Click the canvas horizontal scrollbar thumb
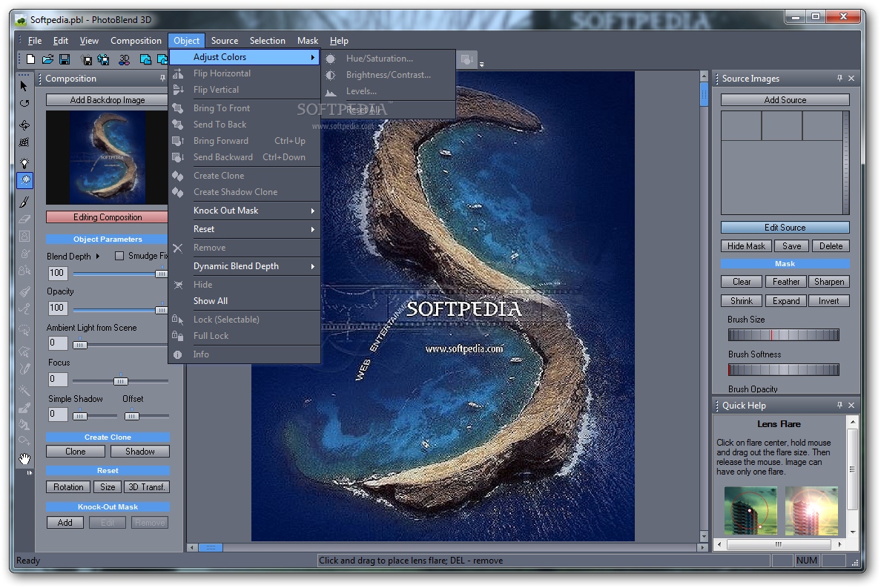The height and width of the screenshot is (588, 881). click(211, 547)
